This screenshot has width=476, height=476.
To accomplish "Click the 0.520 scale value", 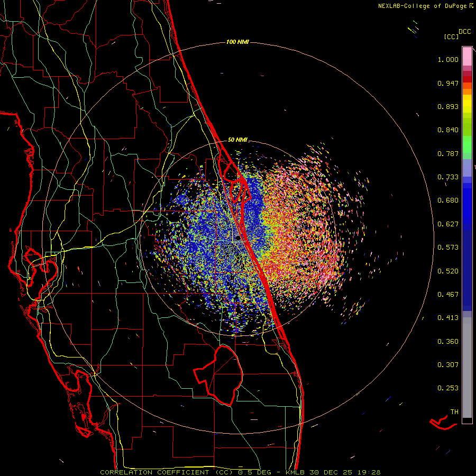I will [448, 271].
